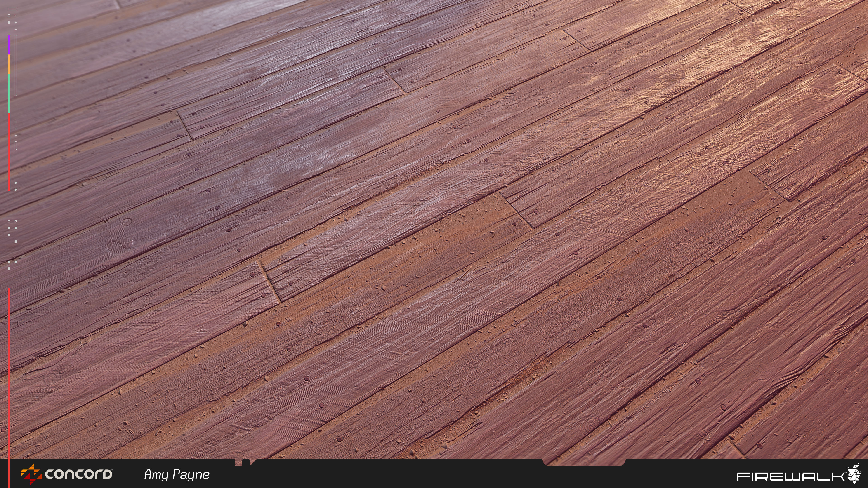Click the Concord wordmark text
Viewport: 868px width, 488px height.
(79, 474)
